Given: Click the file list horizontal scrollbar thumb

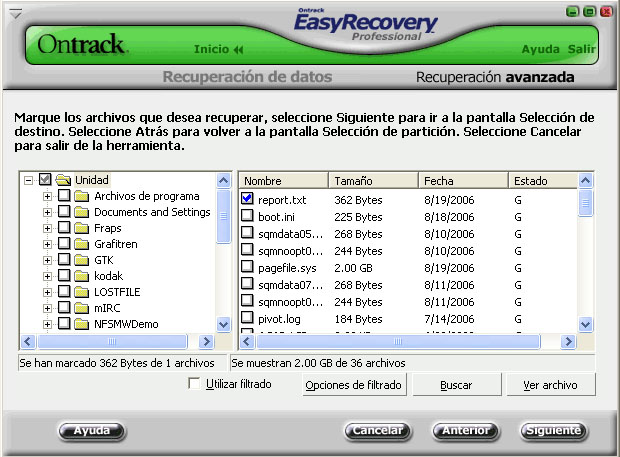Looking at the screenshot, I should (398, 342).
